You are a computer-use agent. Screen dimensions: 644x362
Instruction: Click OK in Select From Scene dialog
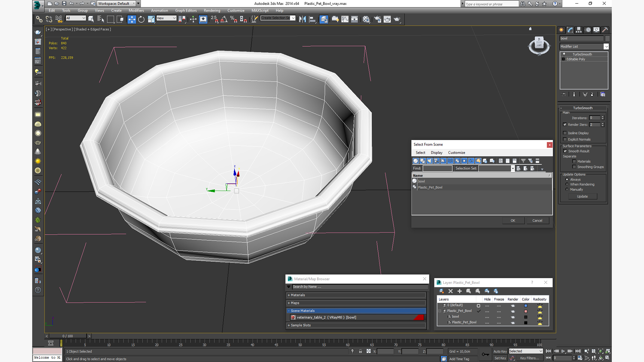[x=513, y=221]
